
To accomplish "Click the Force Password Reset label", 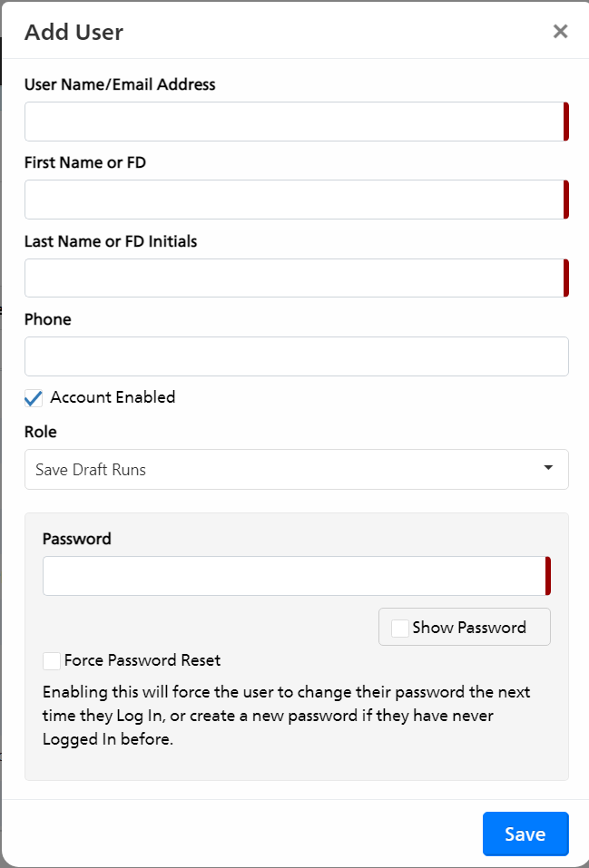I will coord(142,660).
